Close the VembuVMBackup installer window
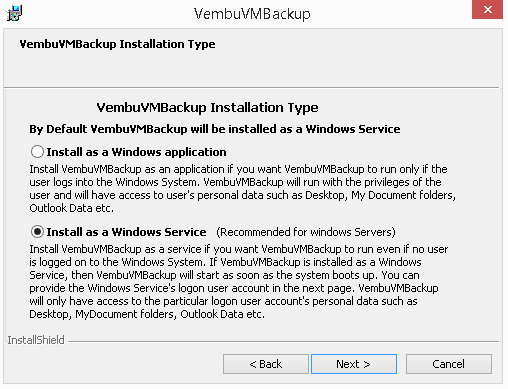508x389 pixels. pos(487,9)
